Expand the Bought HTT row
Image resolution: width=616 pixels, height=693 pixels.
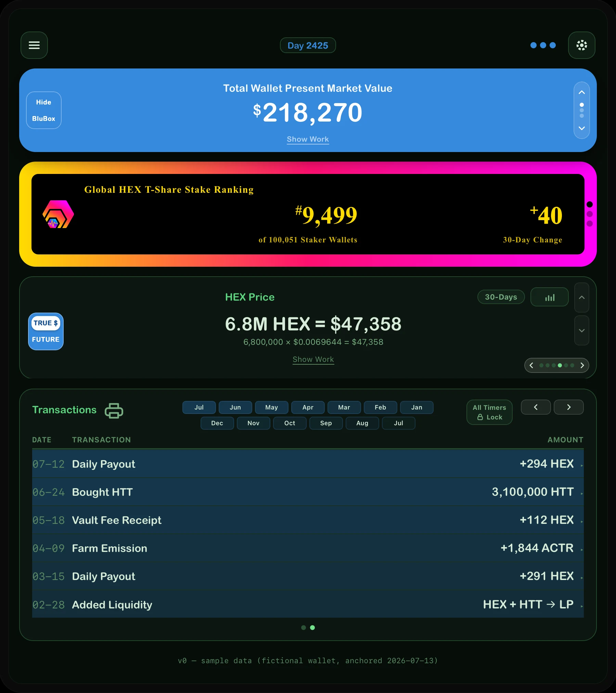tap(308, 492)
